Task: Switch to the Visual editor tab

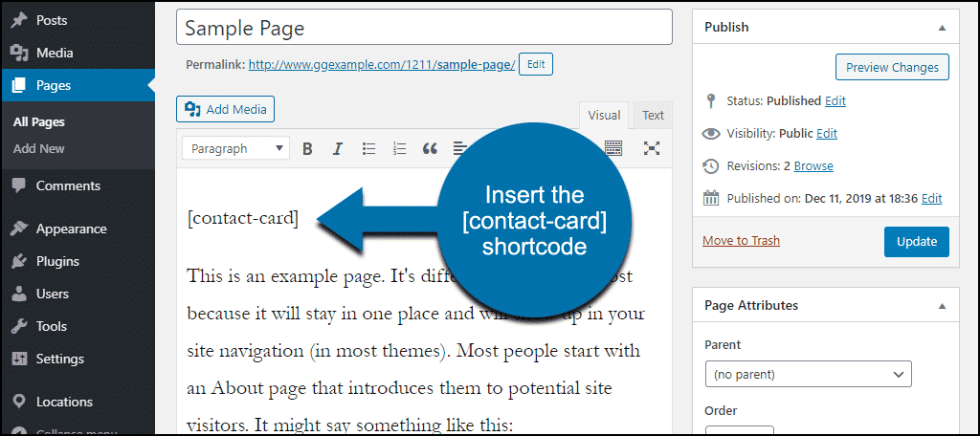Action: [604, 116]
